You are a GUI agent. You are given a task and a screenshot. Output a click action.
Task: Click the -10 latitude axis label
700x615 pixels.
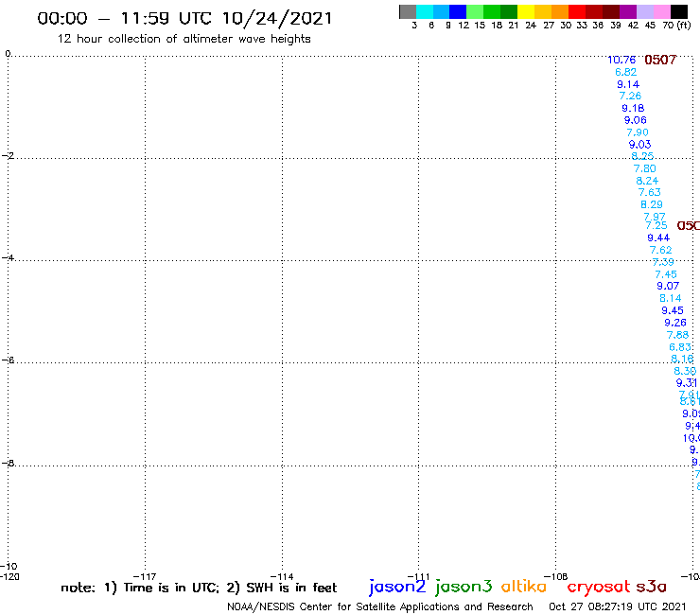tap(9, 567)
